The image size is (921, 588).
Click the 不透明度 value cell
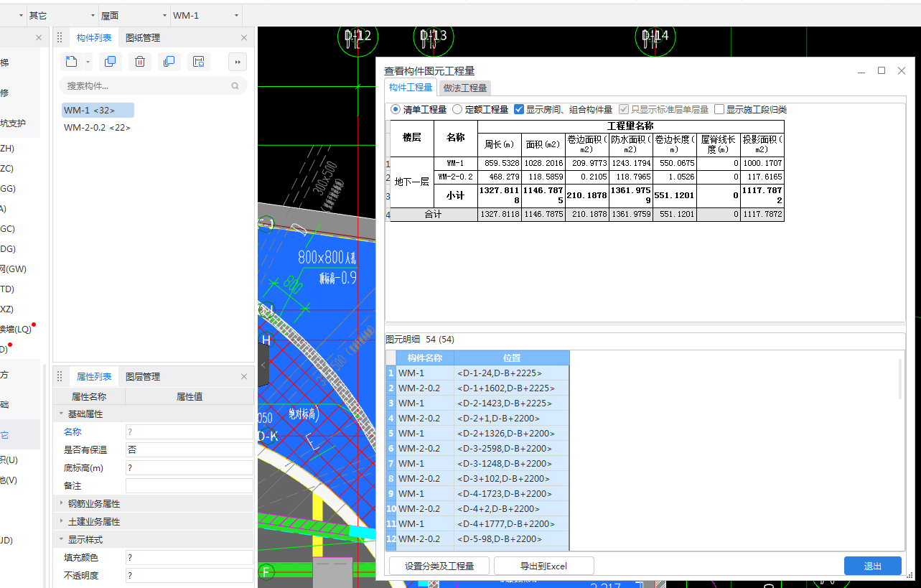pos(190,576)
